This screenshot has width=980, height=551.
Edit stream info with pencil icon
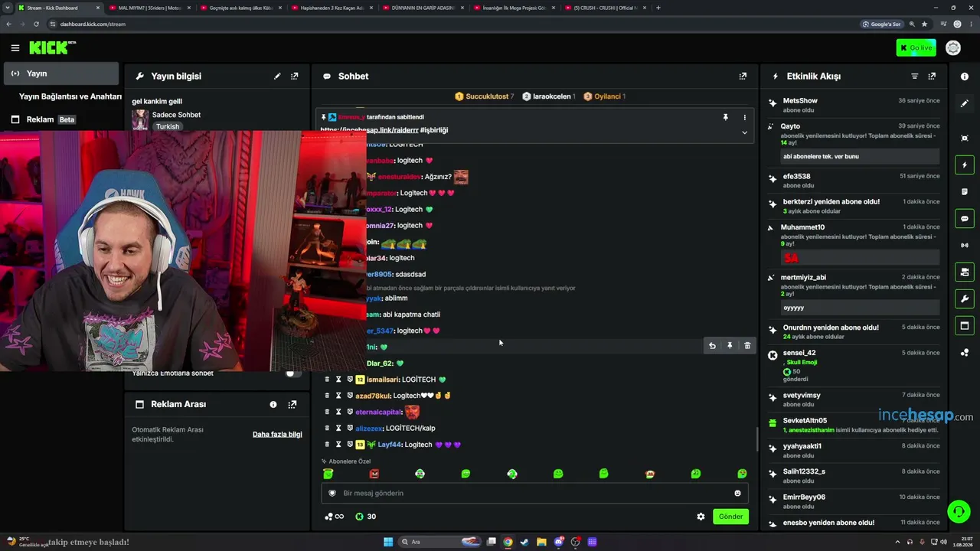(277, 77)
